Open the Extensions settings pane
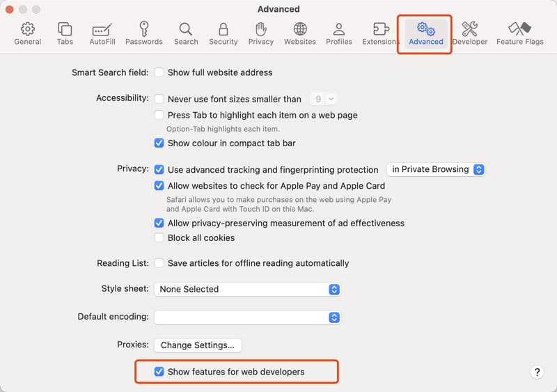557x392 pixels. (380, 34)
